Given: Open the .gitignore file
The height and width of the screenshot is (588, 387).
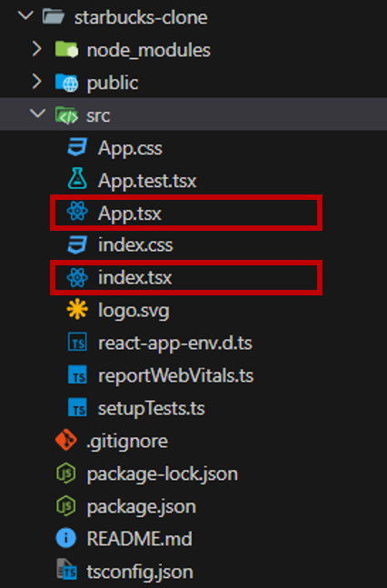Looking at the screenshot, I should tap(127, 442).
